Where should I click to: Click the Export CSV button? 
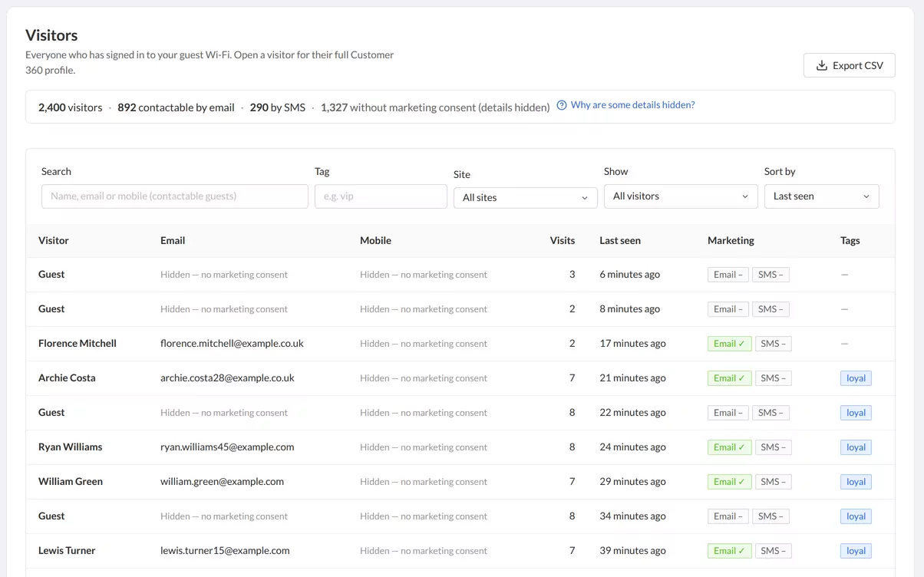pos(850,65)
